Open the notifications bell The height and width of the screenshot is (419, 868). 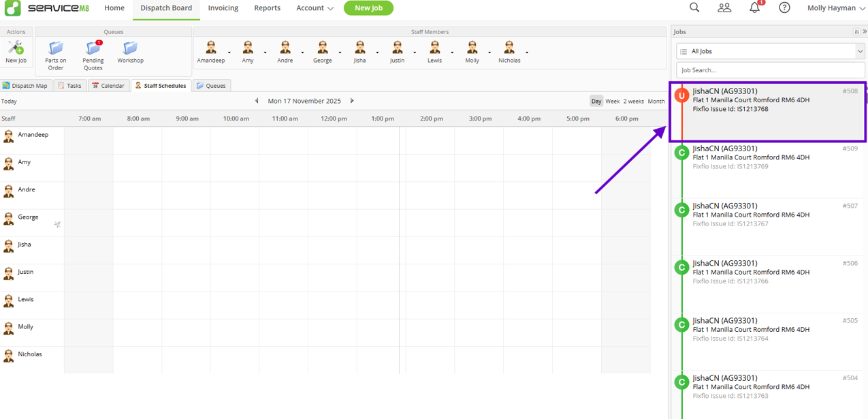coord(754,7)
